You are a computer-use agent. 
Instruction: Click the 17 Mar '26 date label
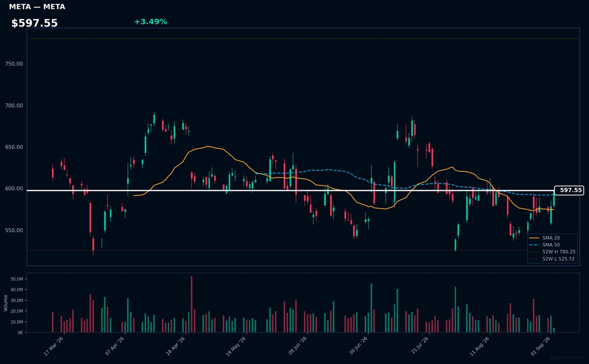54,346
